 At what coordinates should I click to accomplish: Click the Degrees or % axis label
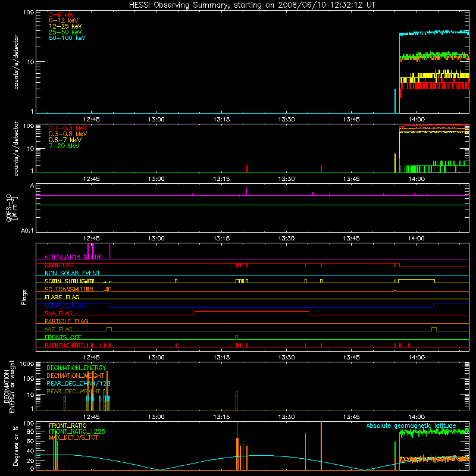coord(15,446)
